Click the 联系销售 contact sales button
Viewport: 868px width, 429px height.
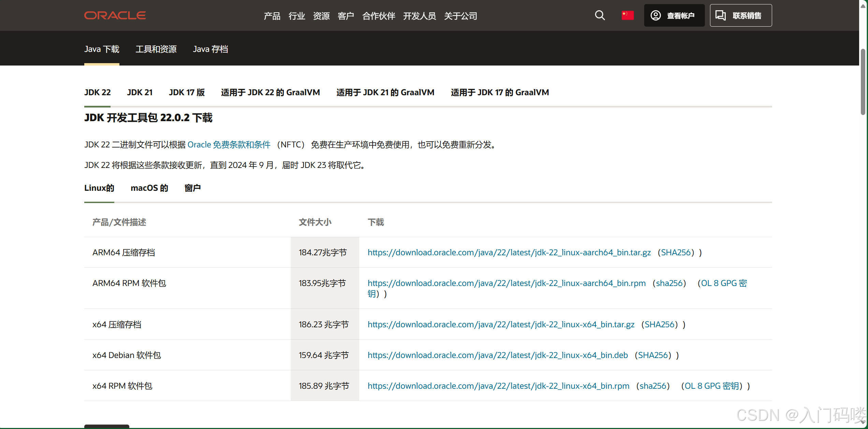pos(740,15)
